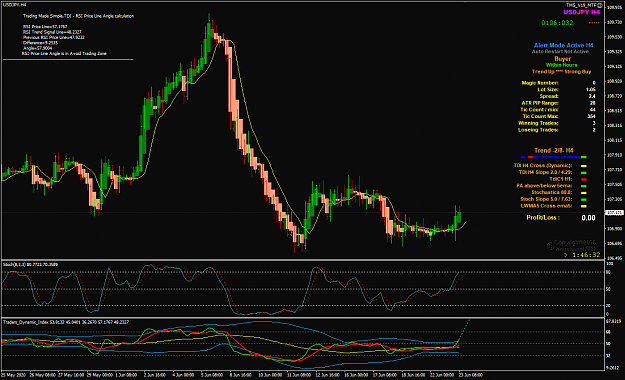Click the Stoch(8,3,3) indicator label
The width and height of the screenshot is (625, 380).
click(30, 264)
